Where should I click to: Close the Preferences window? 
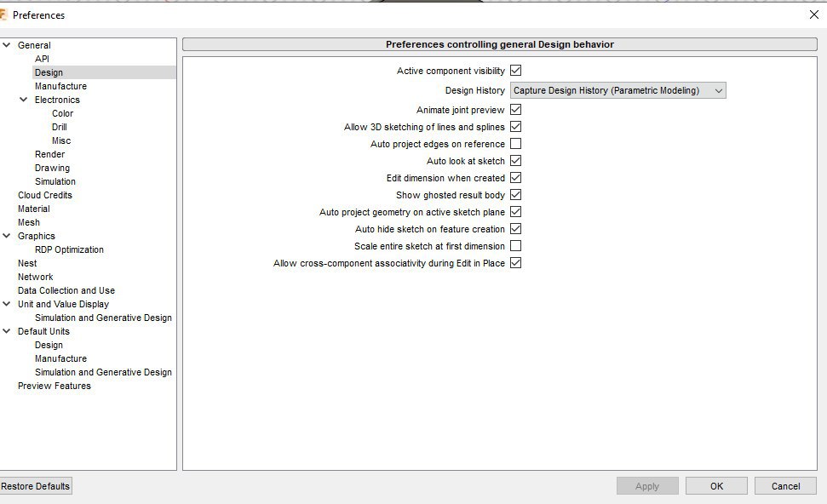click(814, 14)
